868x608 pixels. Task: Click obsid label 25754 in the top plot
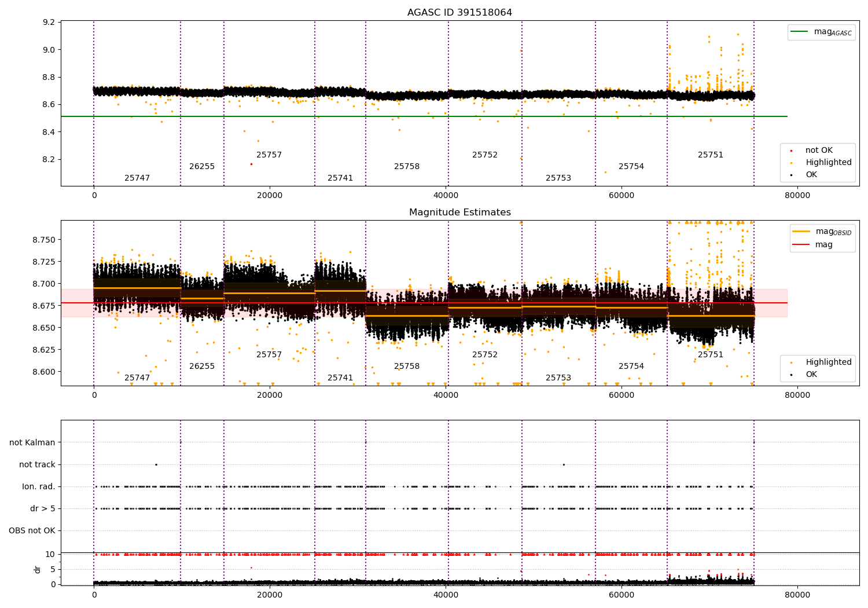point(631,166)
